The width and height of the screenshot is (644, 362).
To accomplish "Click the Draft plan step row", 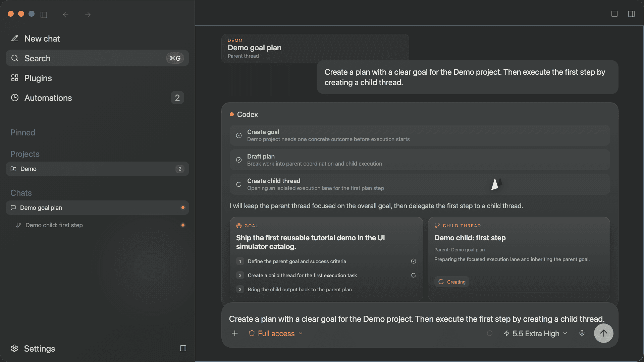I will [x=420, y=160].
